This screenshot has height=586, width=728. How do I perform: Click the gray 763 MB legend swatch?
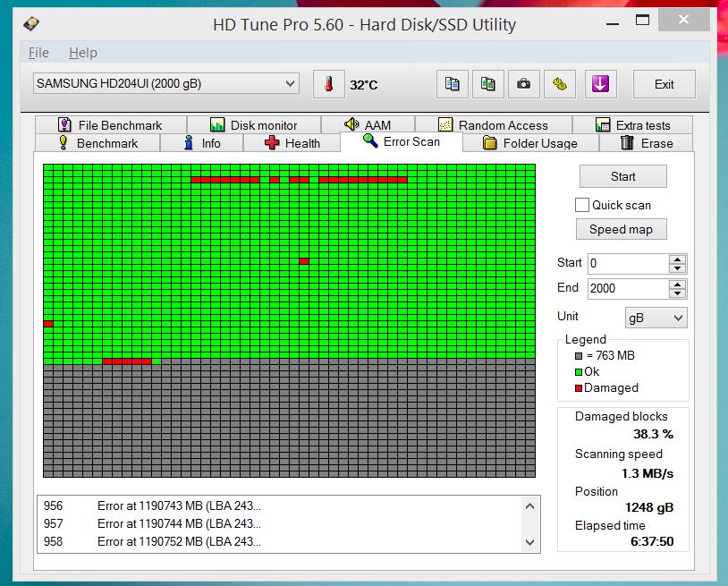pos(579,356)
